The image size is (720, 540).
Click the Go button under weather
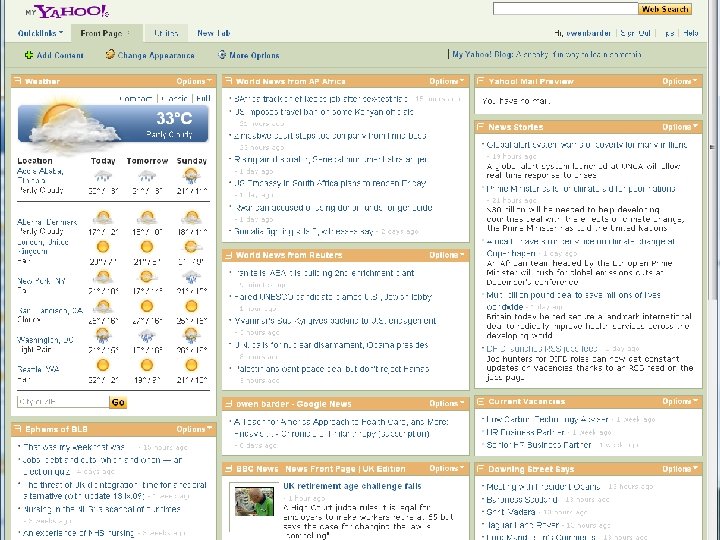(118, 402)
